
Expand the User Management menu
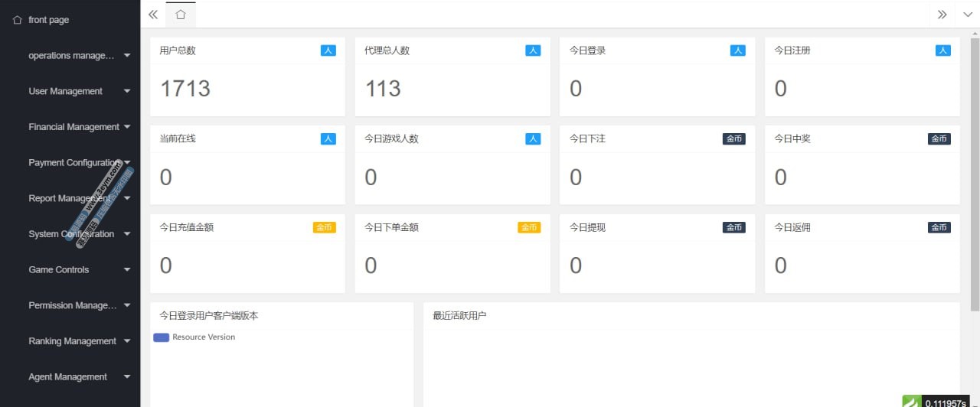pyautogui.click(x=66, y=91)
